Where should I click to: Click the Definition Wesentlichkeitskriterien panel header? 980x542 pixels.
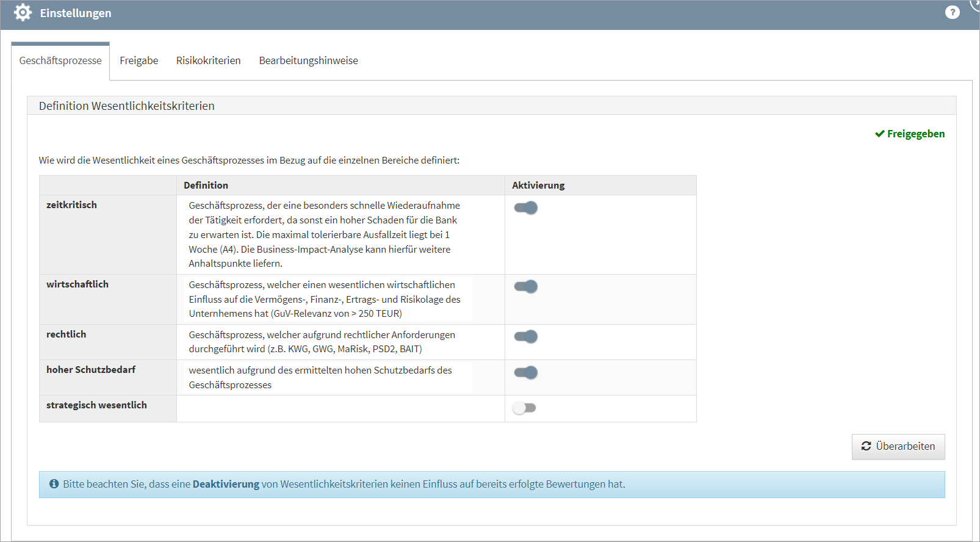(x=127, y=106)
